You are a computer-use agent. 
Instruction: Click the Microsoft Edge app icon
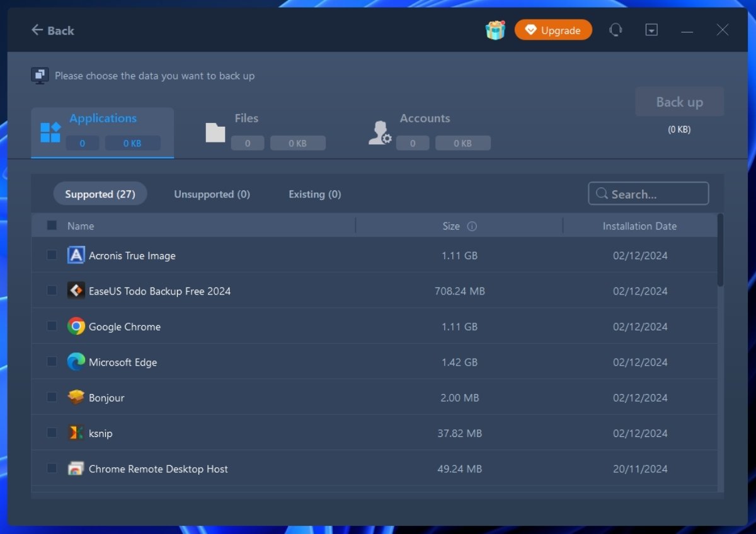[76, 362]
